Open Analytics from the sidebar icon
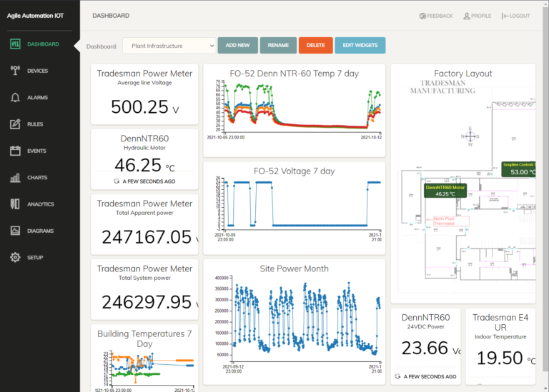This screenshot has height=392, width=549. (15, 204)
